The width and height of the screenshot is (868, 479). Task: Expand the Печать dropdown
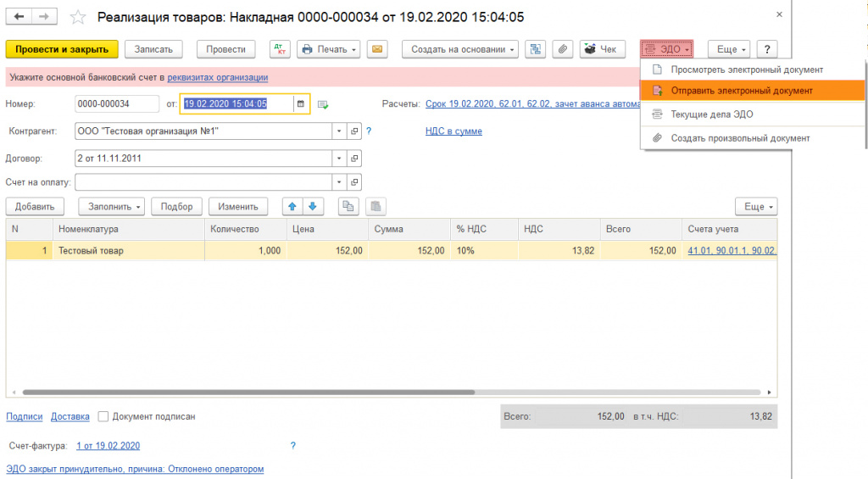pos(329,49)
